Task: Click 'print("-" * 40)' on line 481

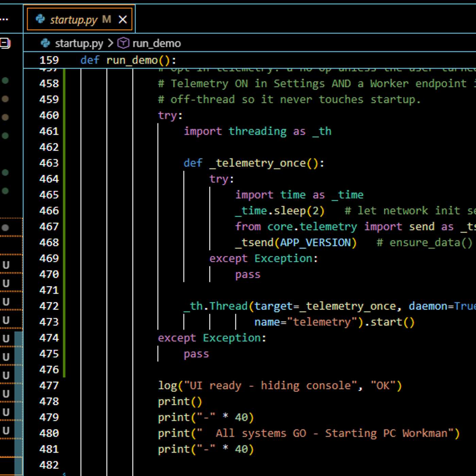Action: 206,449
